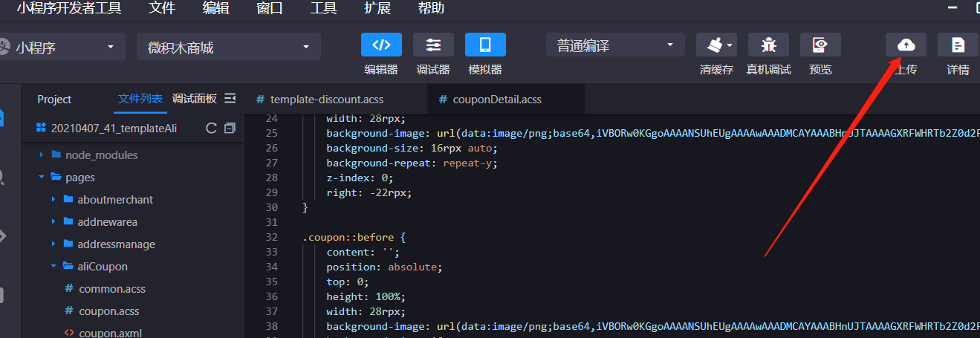Image resolution: width=980 pixels, height=338 pixels.
Task: Open common.acss in the file tree
Action: [x=112, y=289]
